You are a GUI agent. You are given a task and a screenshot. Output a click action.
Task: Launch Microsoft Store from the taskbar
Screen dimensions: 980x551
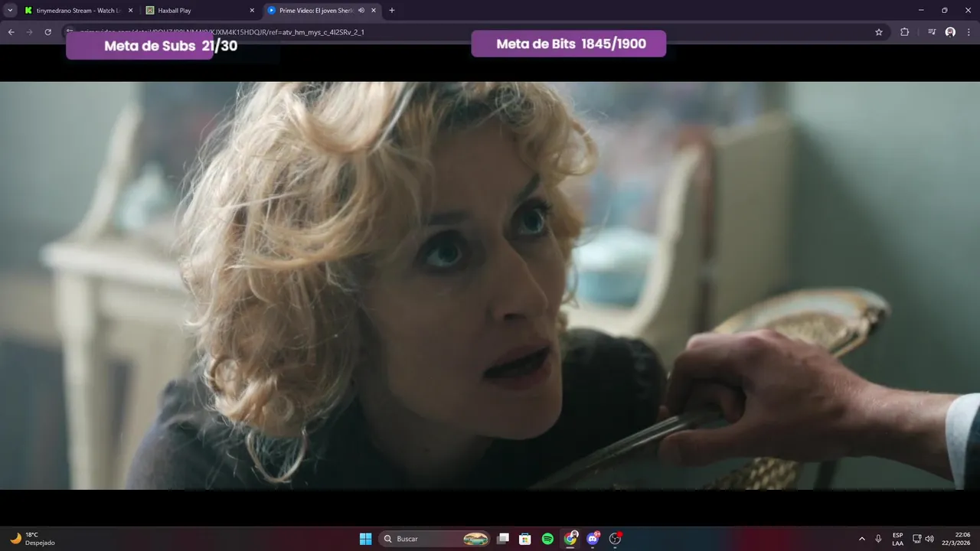click(525, 539)
